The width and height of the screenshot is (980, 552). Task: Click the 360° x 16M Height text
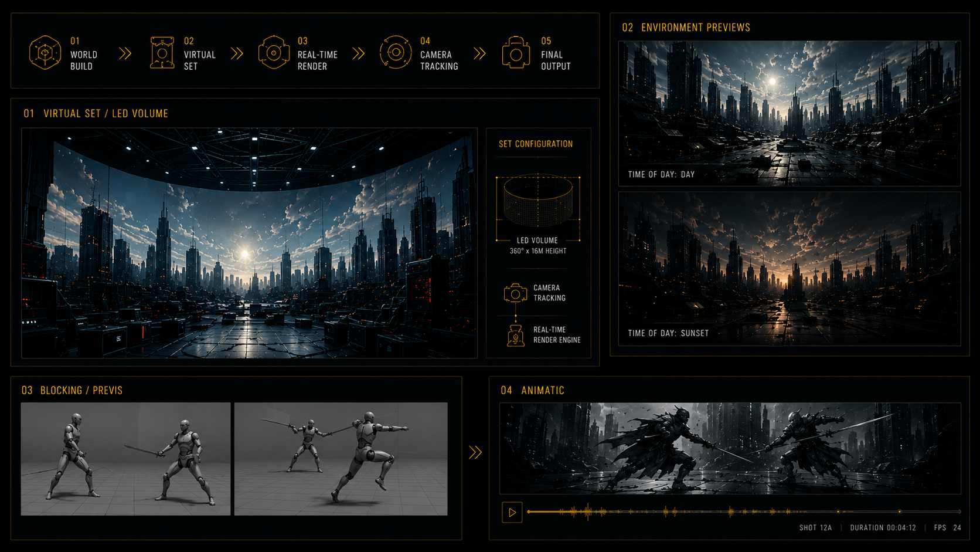coord(538,251)
